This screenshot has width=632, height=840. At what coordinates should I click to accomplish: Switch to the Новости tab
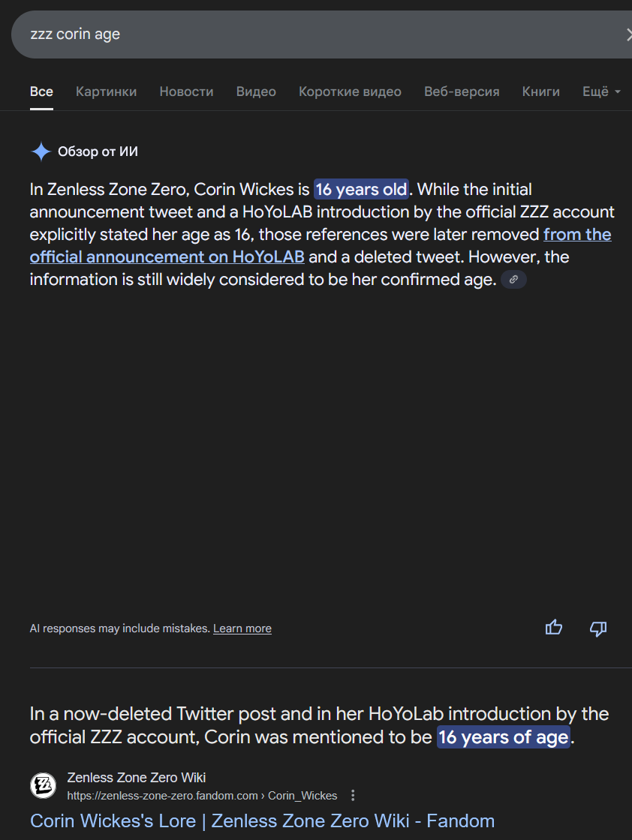(186, 91)
